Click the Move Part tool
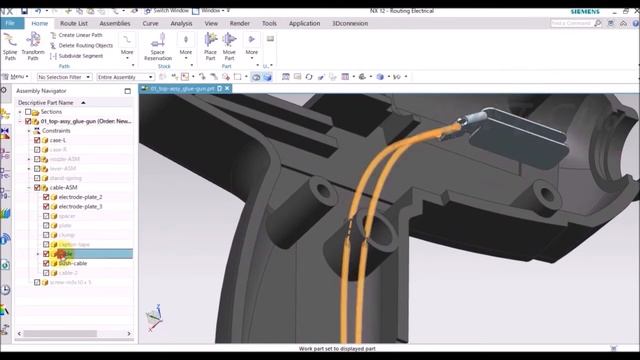 (x=229, y=47)
